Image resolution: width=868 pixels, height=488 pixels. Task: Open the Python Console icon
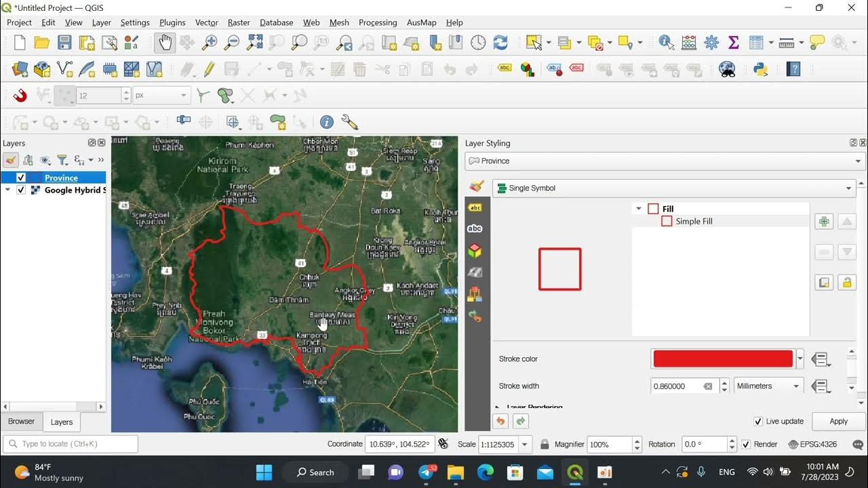(760, 69)
